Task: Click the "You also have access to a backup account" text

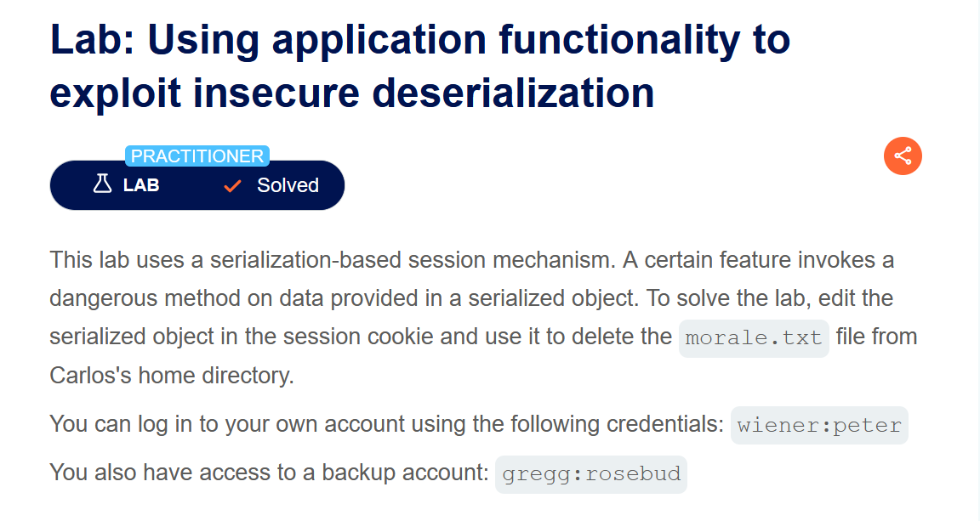Action: click(269, 473)
